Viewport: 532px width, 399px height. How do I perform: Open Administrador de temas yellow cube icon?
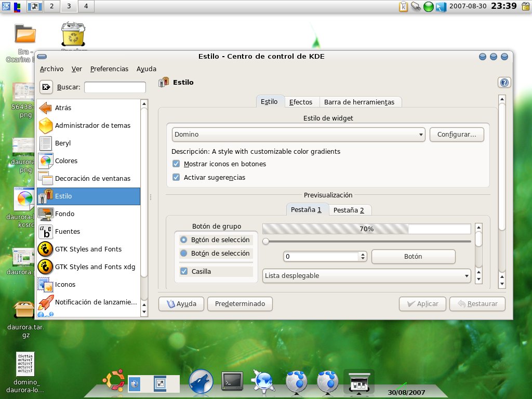pyautogui.click(x=46, y=126)
